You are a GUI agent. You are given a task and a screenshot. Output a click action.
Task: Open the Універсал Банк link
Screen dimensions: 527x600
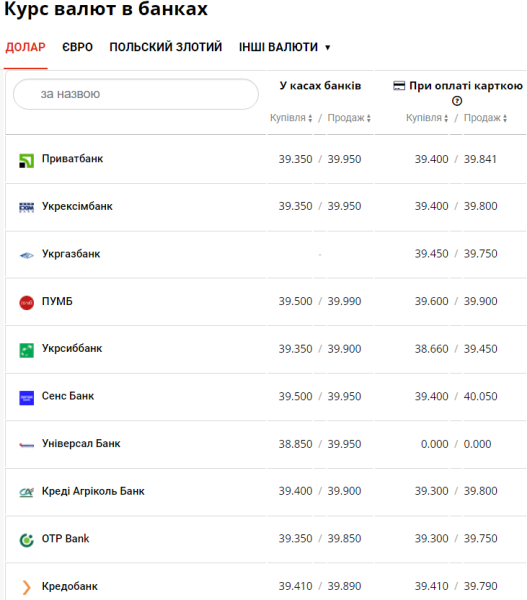pos(81,443)
